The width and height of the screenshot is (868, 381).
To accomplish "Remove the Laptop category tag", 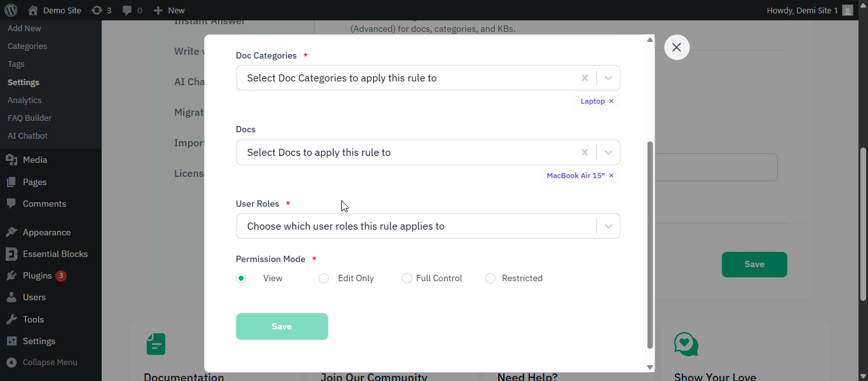I will 611,101.
